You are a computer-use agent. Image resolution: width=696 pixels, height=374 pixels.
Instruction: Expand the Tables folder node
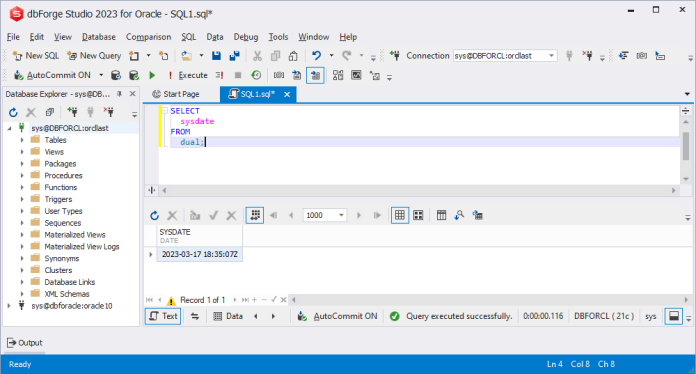coord(22,140)
